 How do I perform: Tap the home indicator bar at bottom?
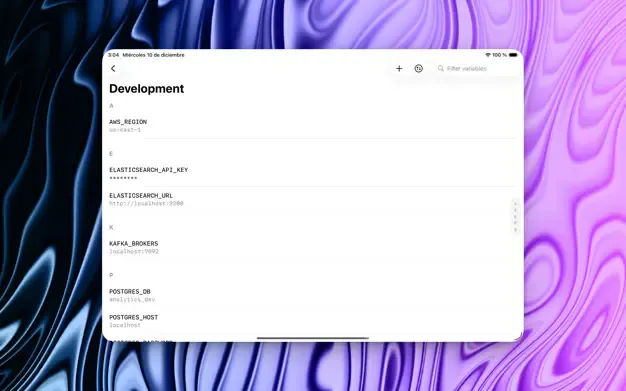point(313,338)
